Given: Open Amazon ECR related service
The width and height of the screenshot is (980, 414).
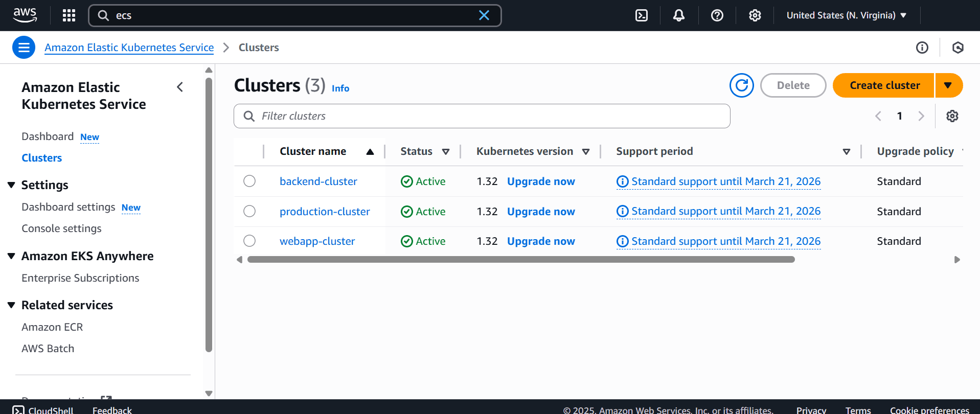Looking at the screenshot, I should point(52,327).
